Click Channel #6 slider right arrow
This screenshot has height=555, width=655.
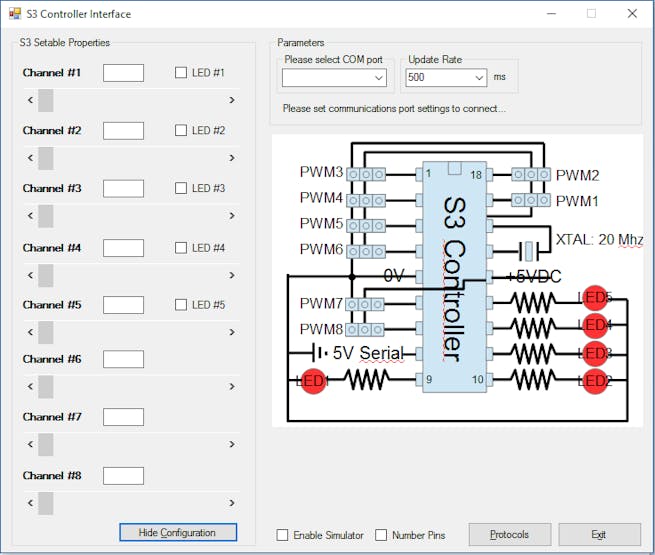tap(232, 387)
